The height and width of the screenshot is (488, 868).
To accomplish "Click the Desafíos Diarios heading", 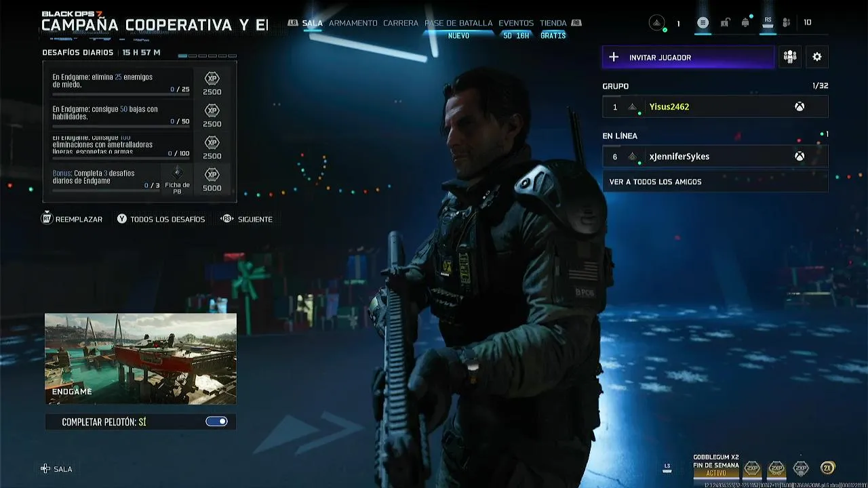I will [x=78, y=52].
